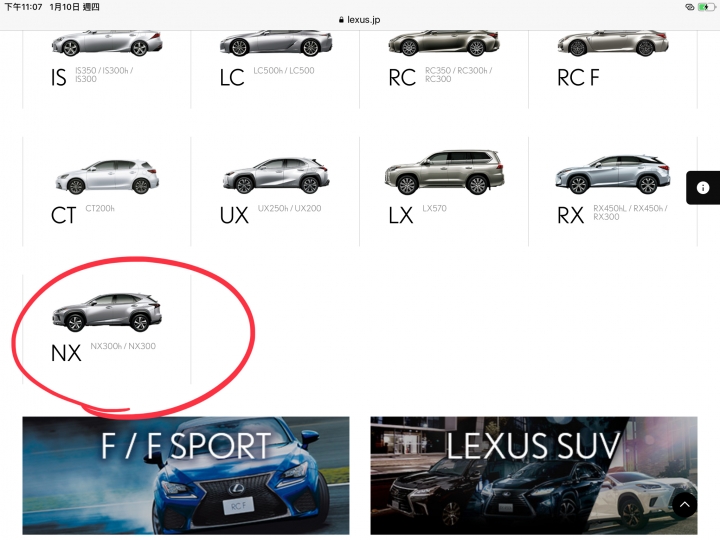
Task: Click the LX SUV car image
Action: click(444, 172)
